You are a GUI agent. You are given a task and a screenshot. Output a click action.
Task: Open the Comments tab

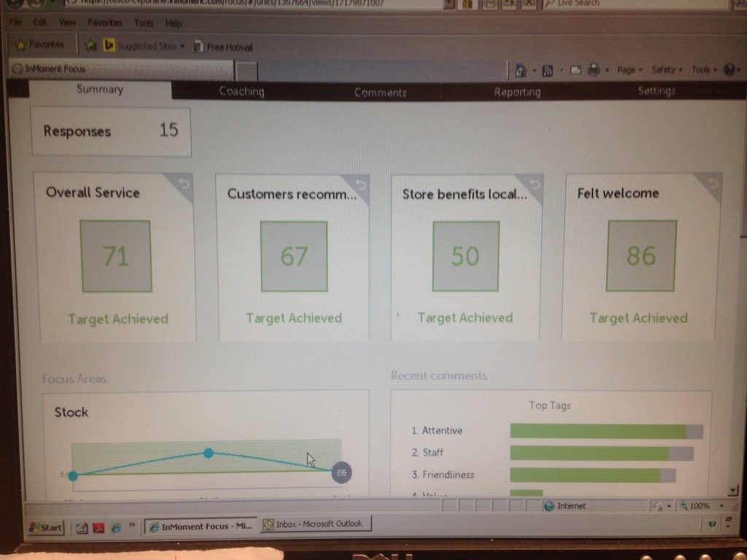pyautogui.click(x=380, y=93)
